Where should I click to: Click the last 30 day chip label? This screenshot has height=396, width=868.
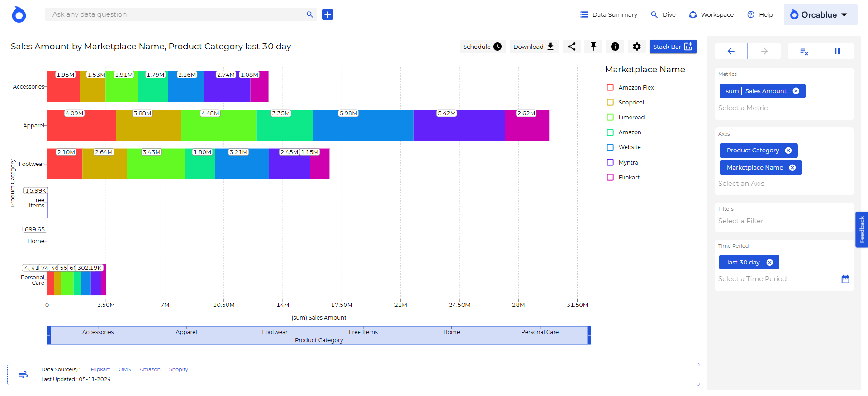click(x=743, y=262)
